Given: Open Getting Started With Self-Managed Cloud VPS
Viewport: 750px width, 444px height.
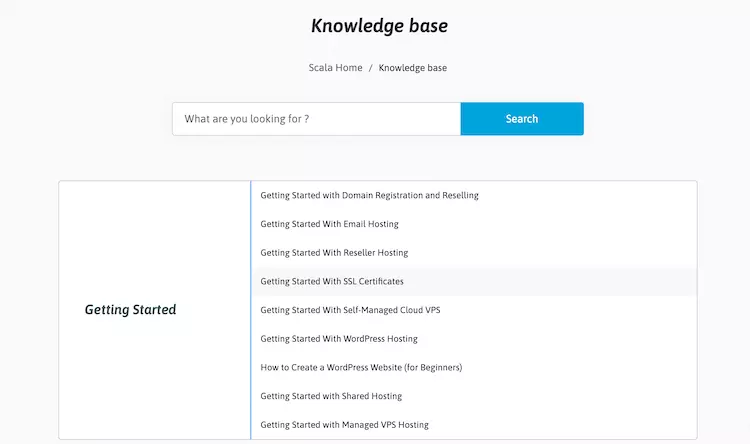Looking at the screenshot, I should coord(350,310).
